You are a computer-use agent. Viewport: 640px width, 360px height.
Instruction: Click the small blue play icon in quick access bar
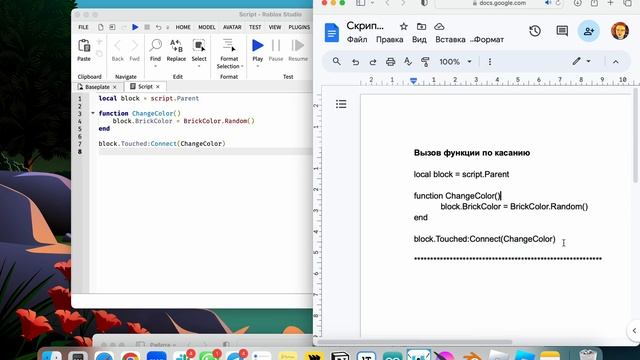coord(135,27)
